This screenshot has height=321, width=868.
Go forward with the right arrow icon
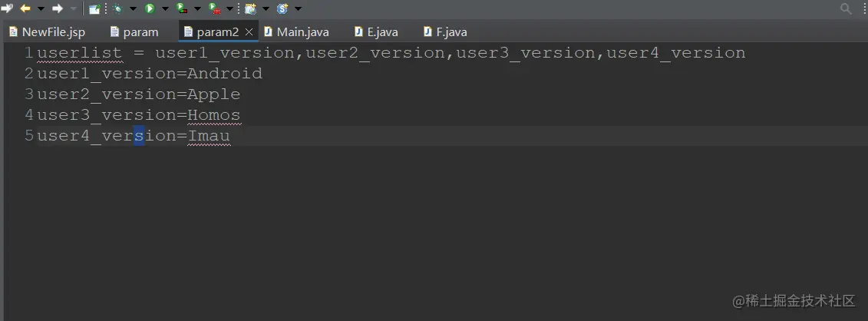pyautogui.click(x=57, y=8)
